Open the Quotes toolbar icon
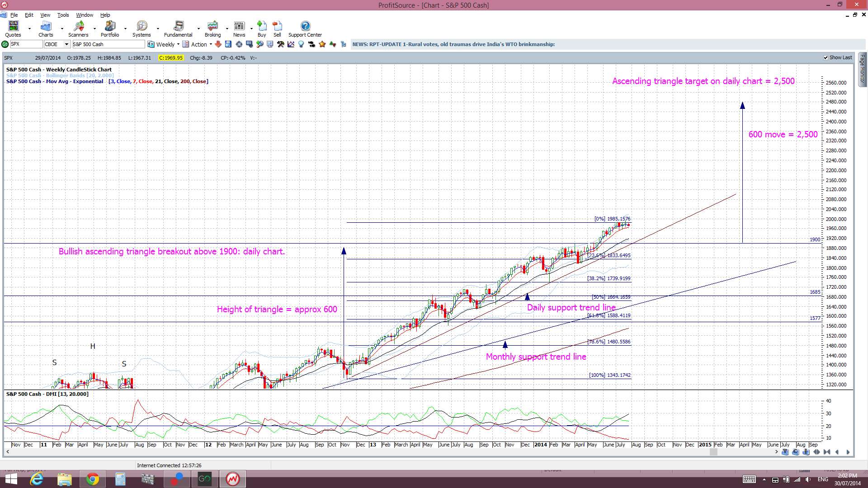This screenshot has width=868, height=488. pyautogui.click(x=13, y=29)
